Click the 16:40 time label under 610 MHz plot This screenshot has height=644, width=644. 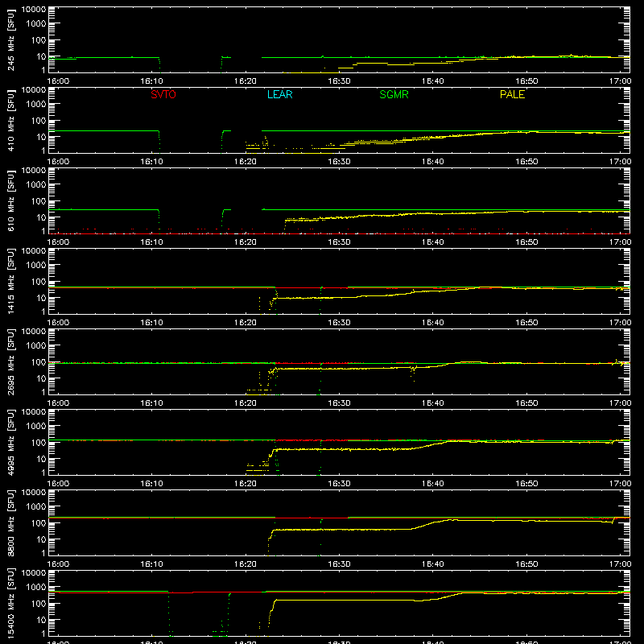click(432, 242)
